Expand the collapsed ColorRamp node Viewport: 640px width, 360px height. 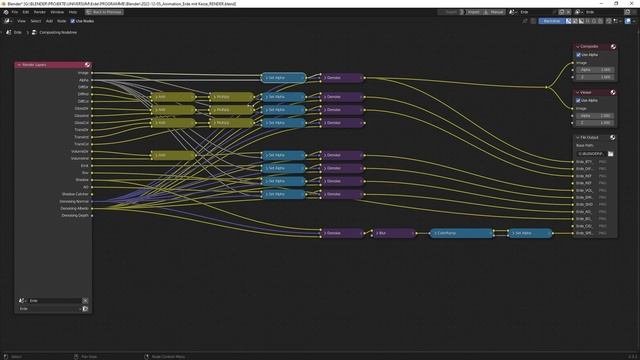coord(435,233)
